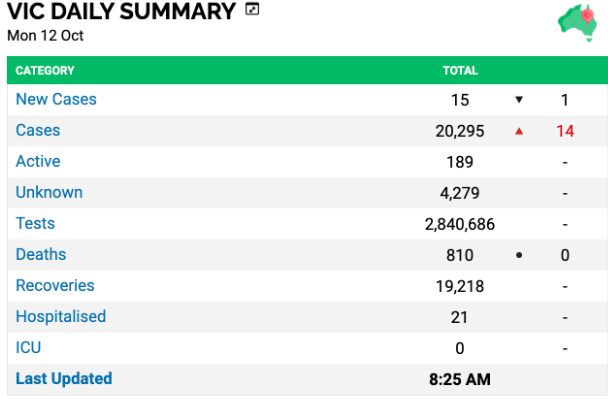This screenshot has width=608, height=399.
Task: Select the ICU link
Action: tap(28, 347)
